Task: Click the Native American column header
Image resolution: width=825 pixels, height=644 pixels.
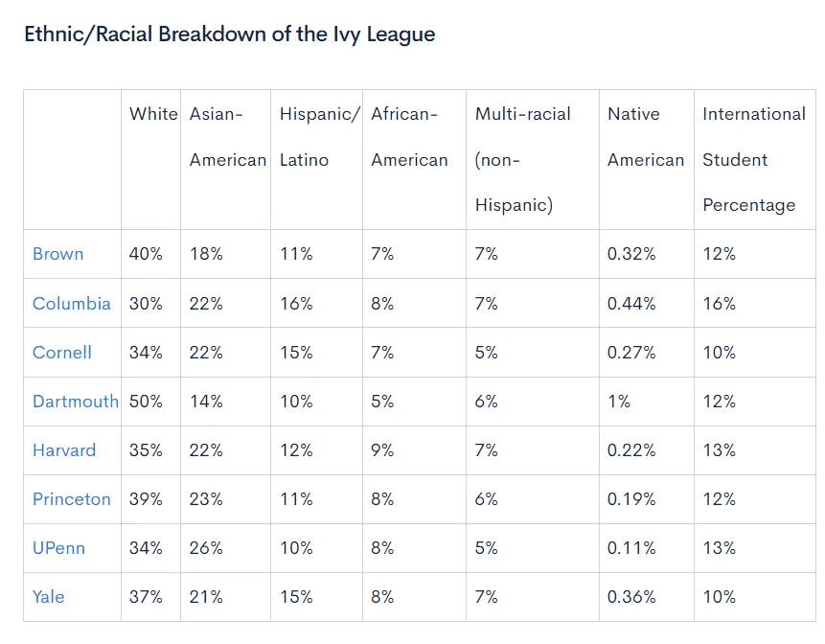Action: click(645, 137)
